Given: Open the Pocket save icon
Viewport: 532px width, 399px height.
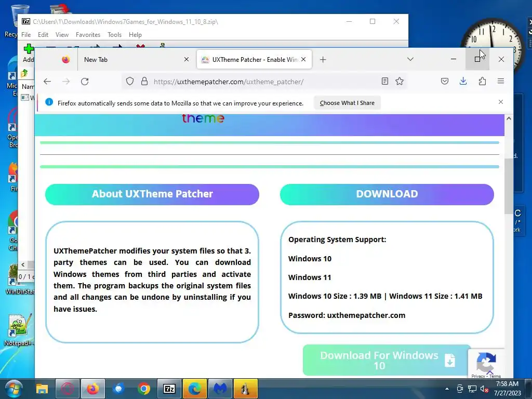Looking at the screenshot, I should coord(445,81).
